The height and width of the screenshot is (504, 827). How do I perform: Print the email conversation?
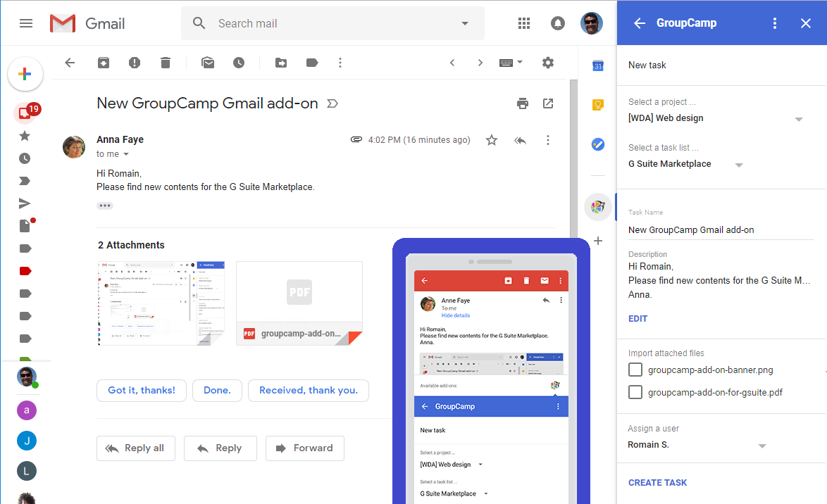coord(522,103)
